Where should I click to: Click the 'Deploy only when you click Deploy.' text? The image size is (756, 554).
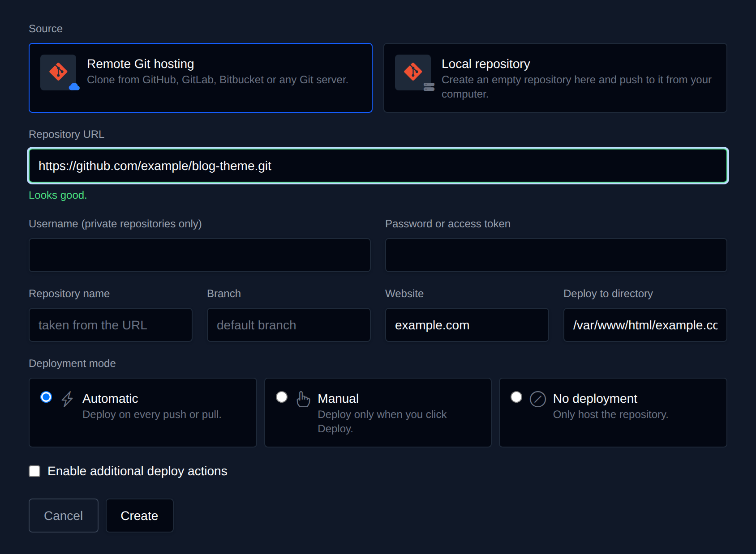click(382, 422)
